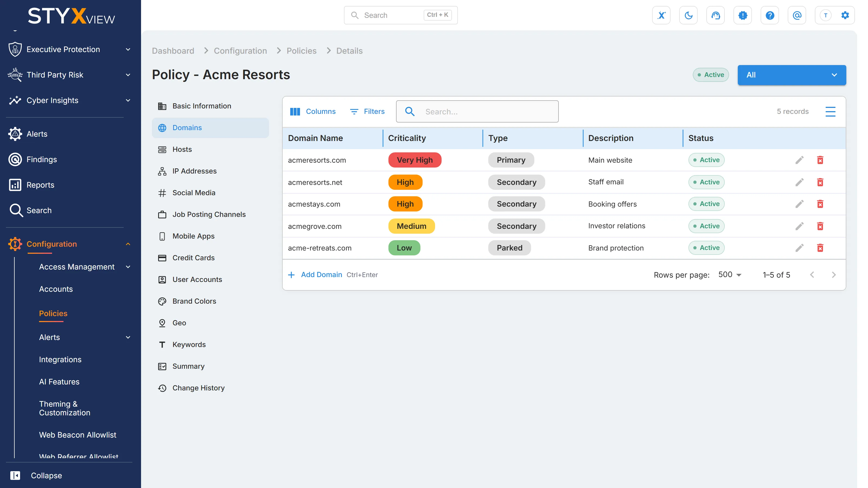868x488 pixels.
Task: Expand Executive Protection menu
Action: [69, 50]
